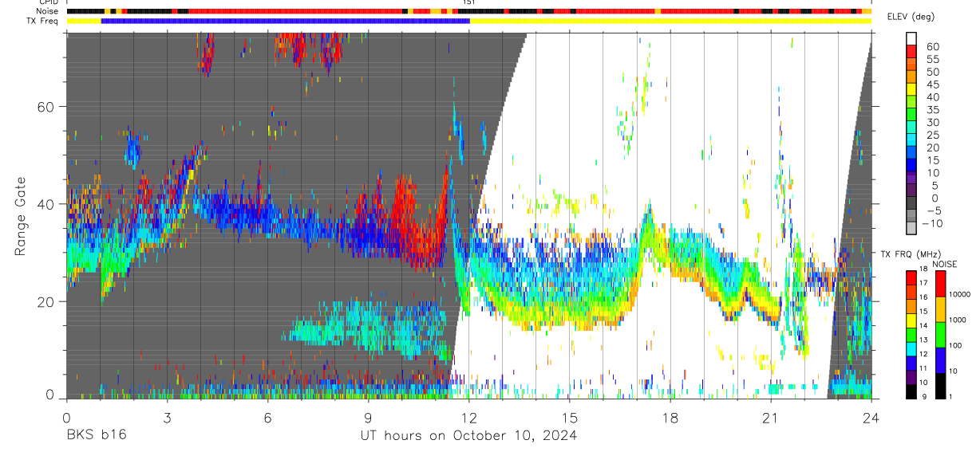Click the "24" tick on the UT hours axis
Viewport: 980px width, 452px height.
pos(871,417)
